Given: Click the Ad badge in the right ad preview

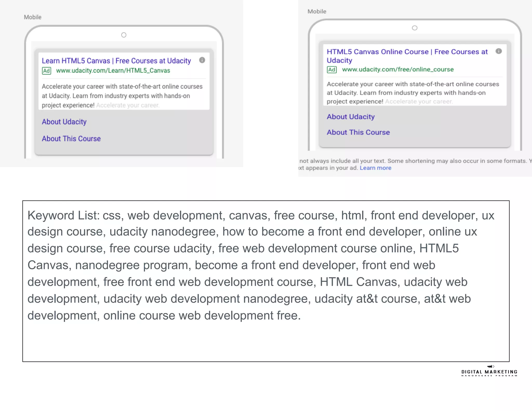Looking at the screenshot, I should [332, 70].
